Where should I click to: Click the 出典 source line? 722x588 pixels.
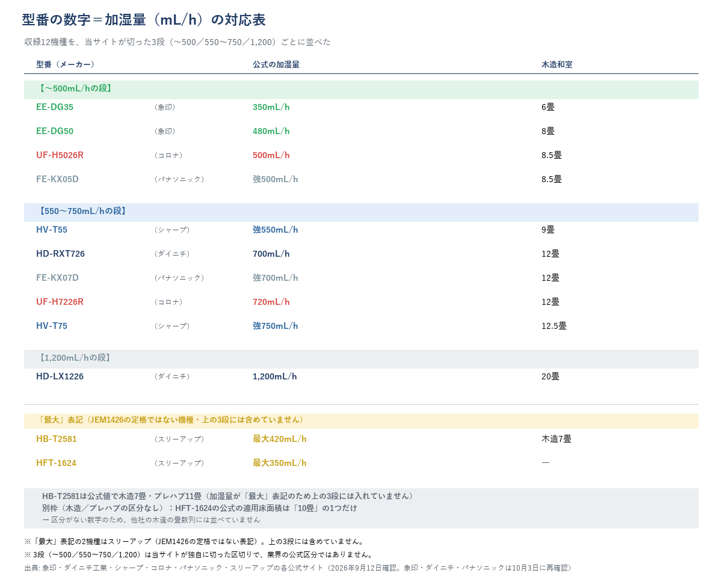tap(300, 568)
